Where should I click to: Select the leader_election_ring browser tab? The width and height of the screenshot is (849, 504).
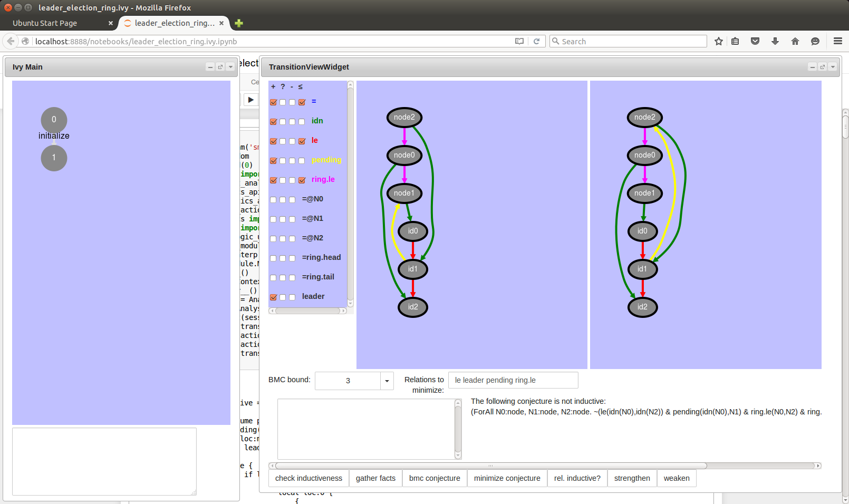pyautogui.click(x=174, y=23)
